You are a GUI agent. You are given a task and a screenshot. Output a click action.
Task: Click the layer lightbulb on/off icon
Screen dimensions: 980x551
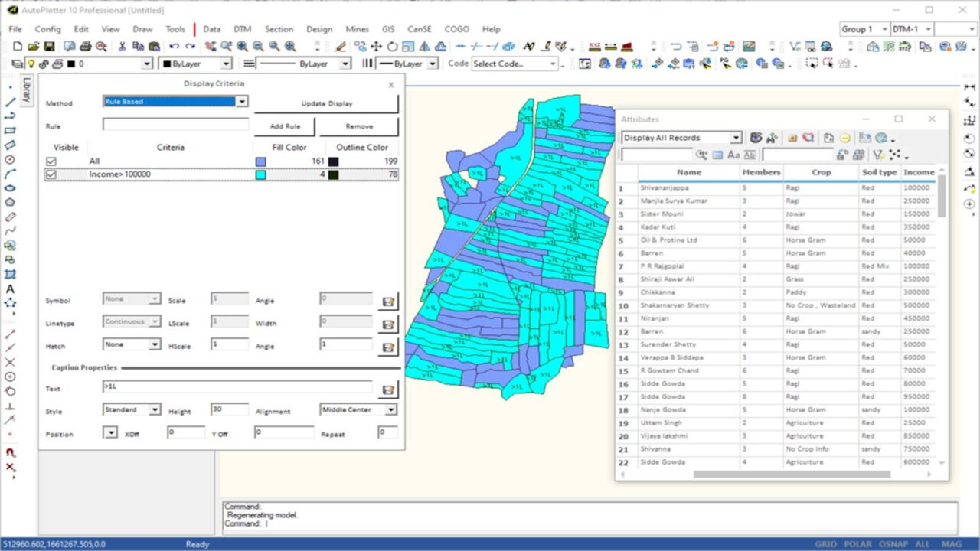pyautogui.click(x=31, y=64)
